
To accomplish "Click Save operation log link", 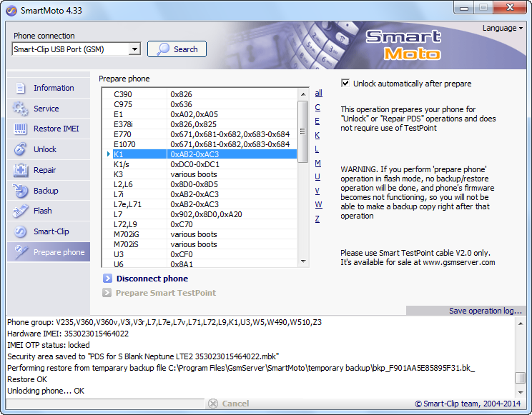I will [486, 311].
